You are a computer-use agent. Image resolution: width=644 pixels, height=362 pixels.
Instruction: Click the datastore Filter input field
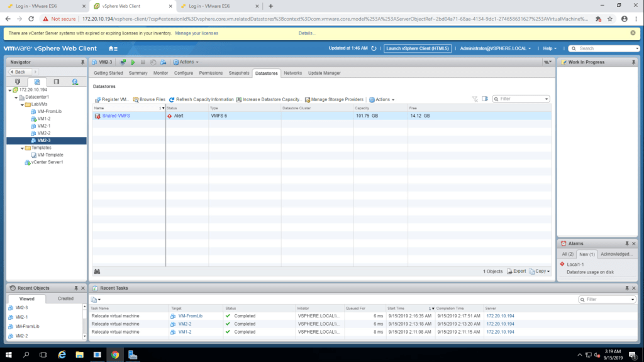coord(523,99)
